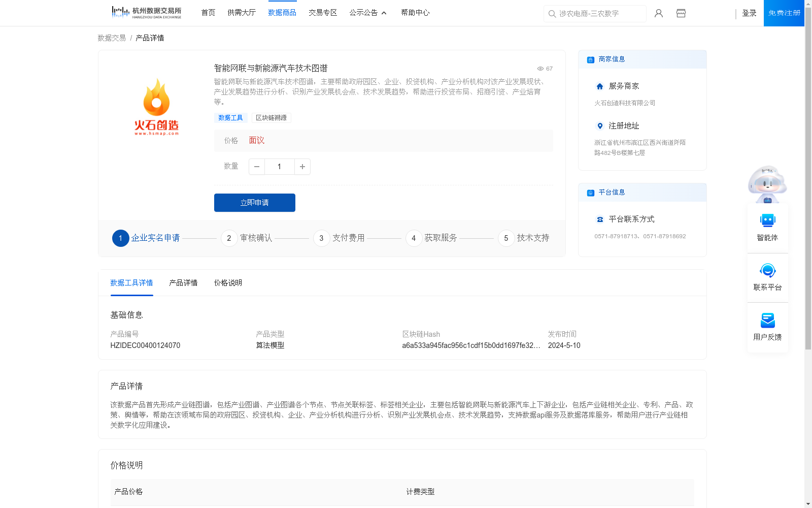Click the quantity input field
The width and height of the screenshot is (812, 508).
tap(279, 167)
